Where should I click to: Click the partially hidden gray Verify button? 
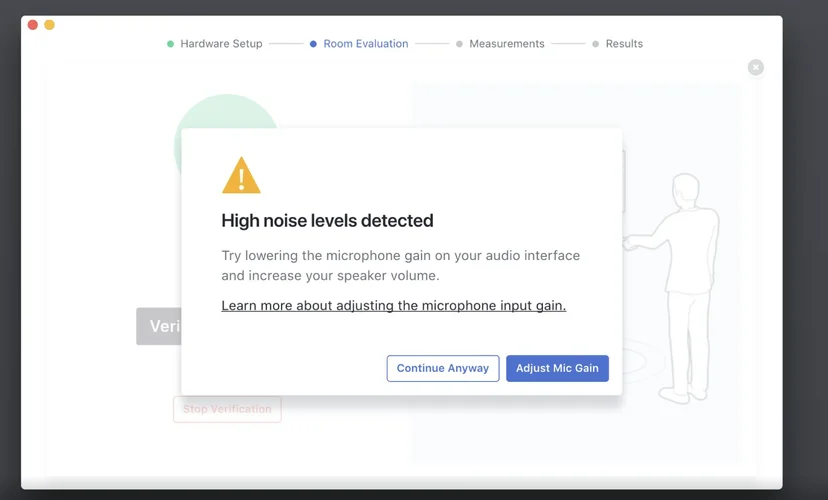click(159, 326)
